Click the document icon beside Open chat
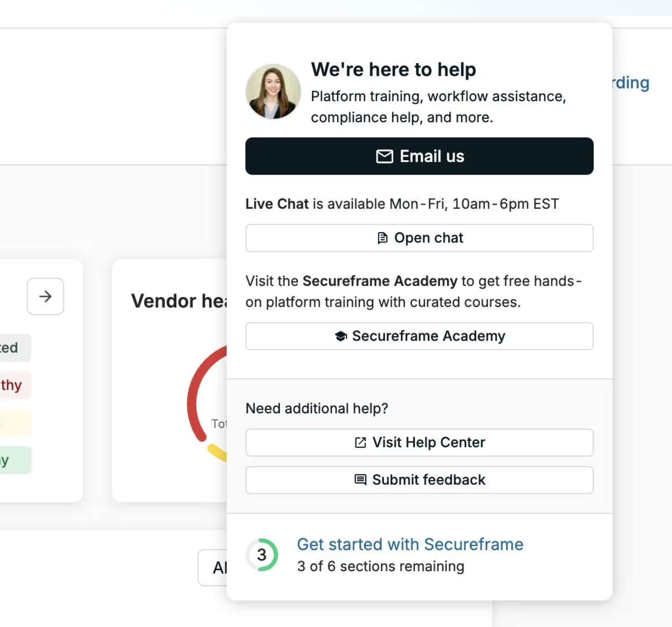The image size is (672, 627). 382,238
